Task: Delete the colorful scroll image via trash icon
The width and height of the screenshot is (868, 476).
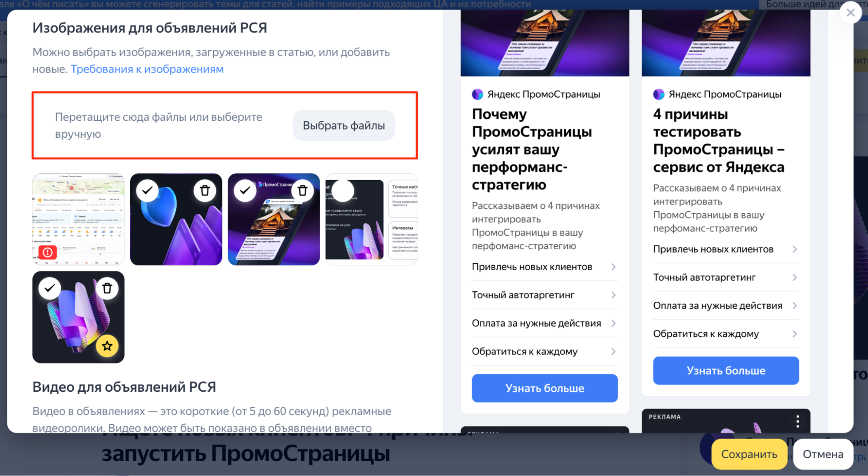Action: (107, 288)
